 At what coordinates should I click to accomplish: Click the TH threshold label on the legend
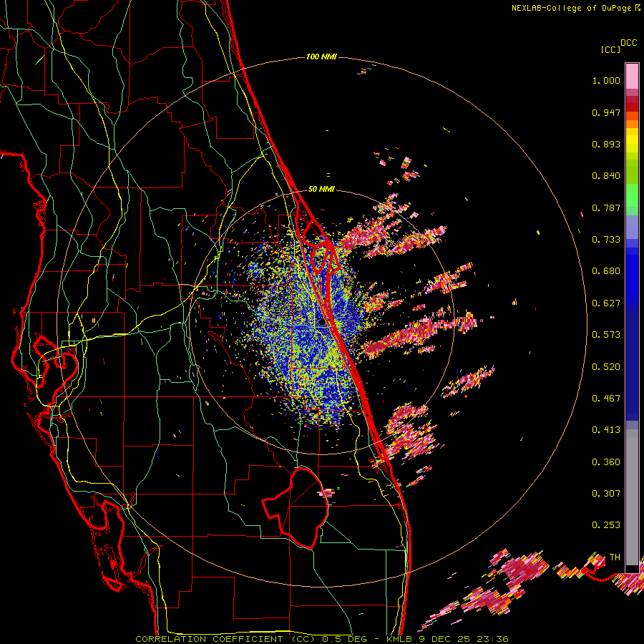coord(615,557)
